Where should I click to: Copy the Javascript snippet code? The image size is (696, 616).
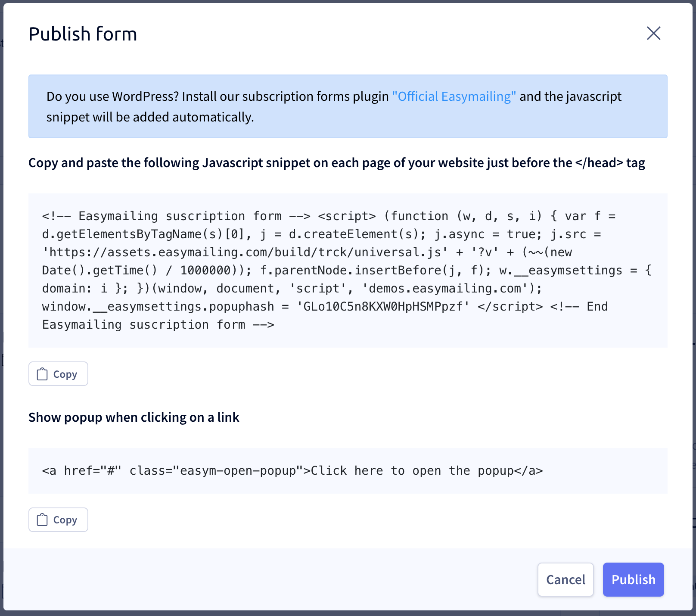coord(58,374)
